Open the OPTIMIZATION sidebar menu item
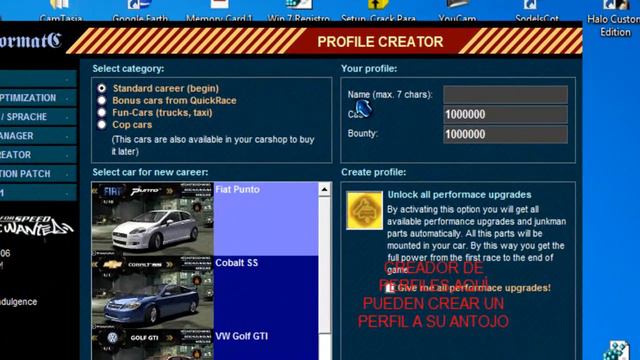This screenshot has height=360, width=640. point(38,98)
